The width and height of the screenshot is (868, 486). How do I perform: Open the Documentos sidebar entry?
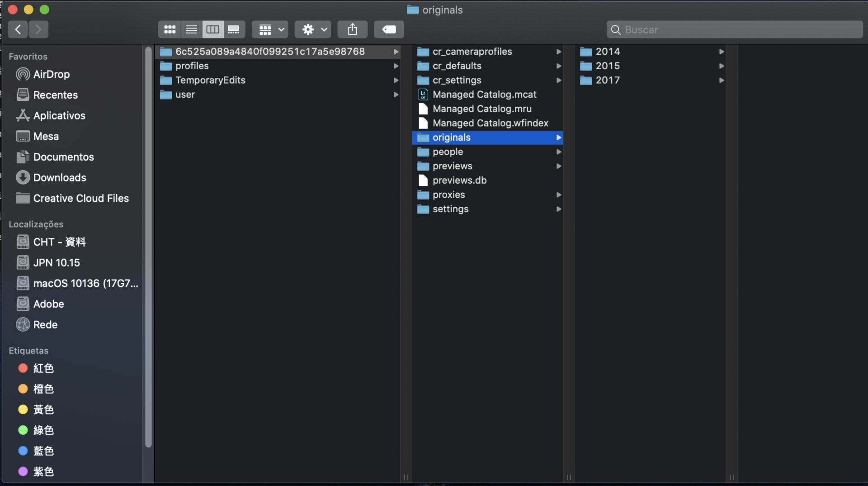coord(63,157)
